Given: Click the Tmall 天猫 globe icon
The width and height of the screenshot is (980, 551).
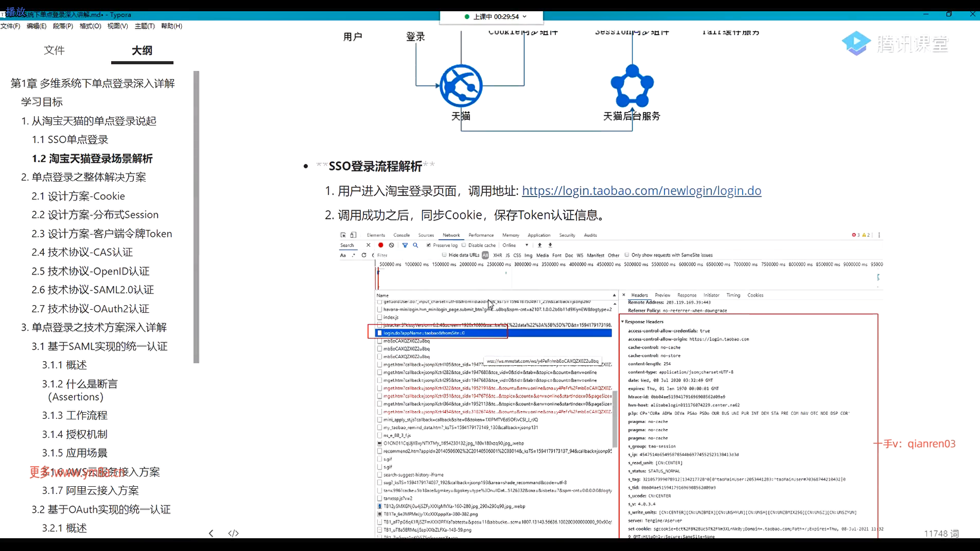Looking at the screenshot, I should (461, 86).
